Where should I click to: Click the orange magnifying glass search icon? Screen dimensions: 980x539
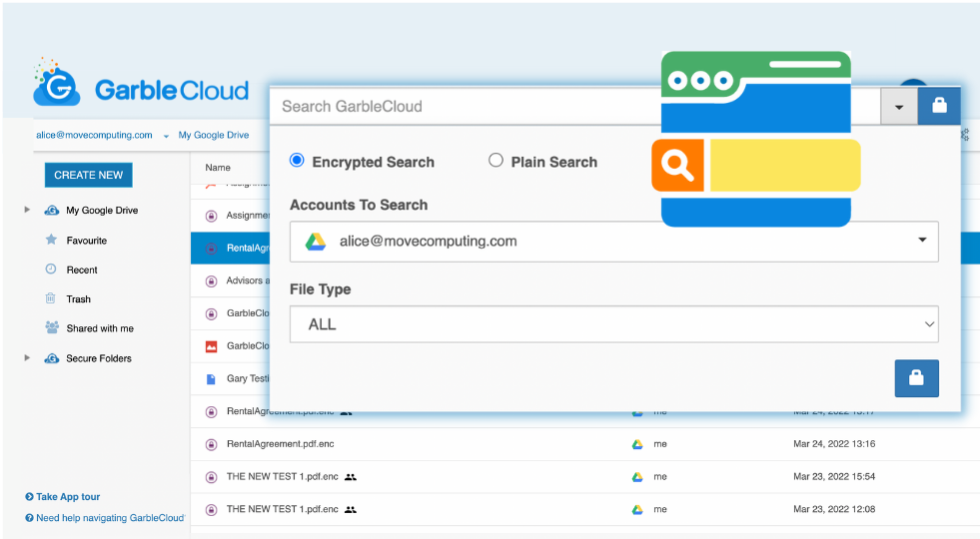pyautogui.click(x=677, y=166)
